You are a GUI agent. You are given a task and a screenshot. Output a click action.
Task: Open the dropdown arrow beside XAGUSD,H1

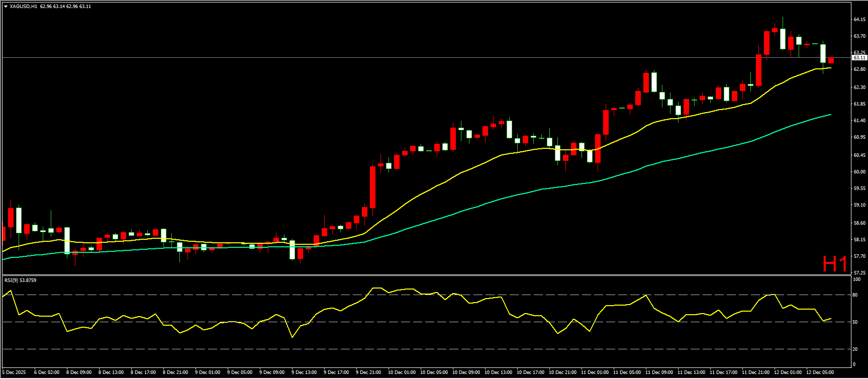point(6,7)
